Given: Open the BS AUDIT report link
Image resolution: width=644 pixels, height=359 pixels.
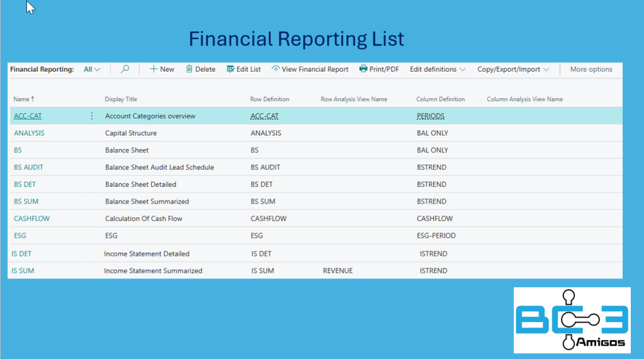Looking at the screenshot, I should point(28,167).
